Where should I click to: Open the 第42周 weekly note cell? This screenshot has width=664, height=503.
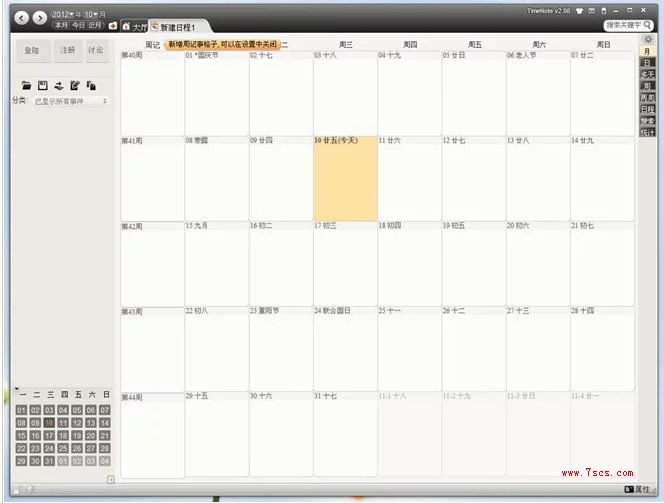(x=152, y=264)
